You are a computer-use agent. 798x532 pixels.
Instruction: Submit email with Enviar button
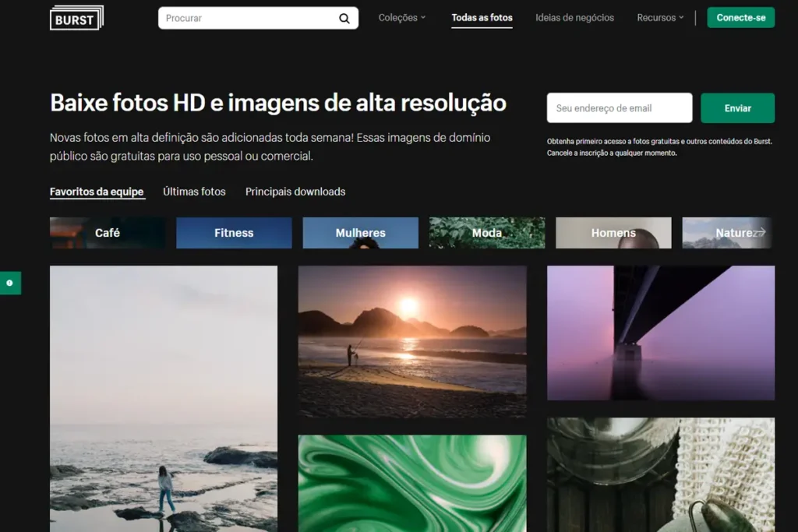point(737,107)
